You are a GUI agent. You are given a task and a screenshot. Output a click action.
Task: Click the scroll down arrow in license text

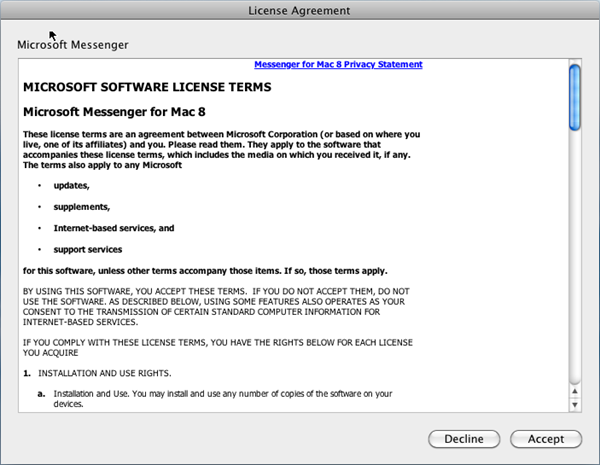pos(575,405)
